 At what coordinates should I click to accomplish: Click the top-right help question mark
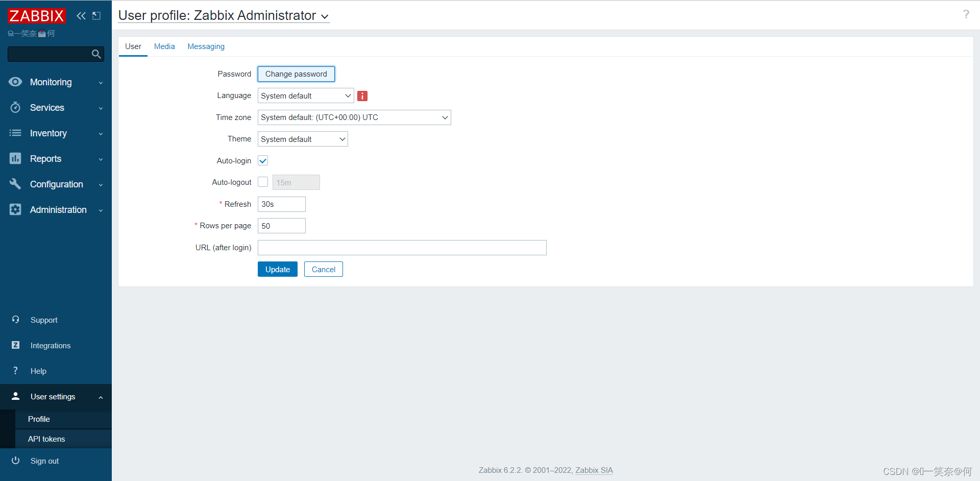point(966,14)
